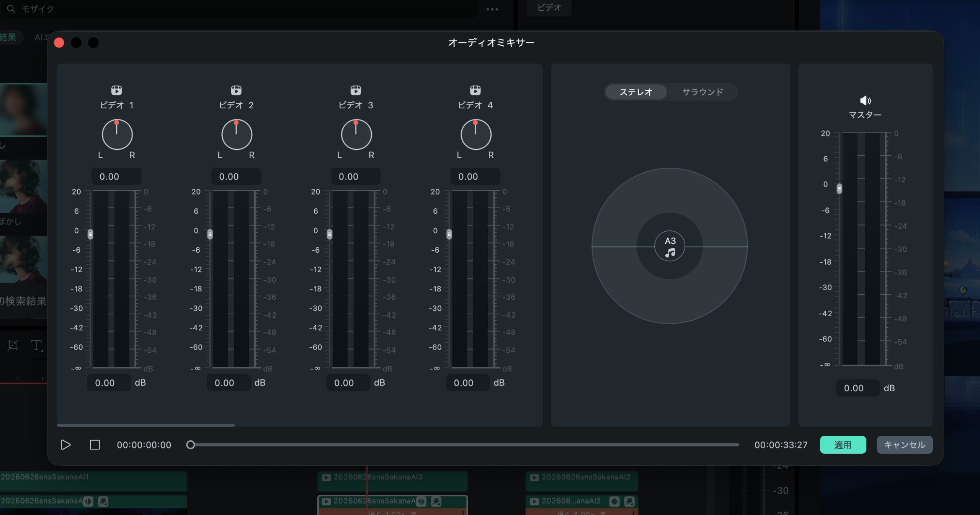Click the speed icon on 20260626snsSakanaA first clip
The width and height of the screenshot is (980, 515).
pyautogui.click(x=88, y=501)
